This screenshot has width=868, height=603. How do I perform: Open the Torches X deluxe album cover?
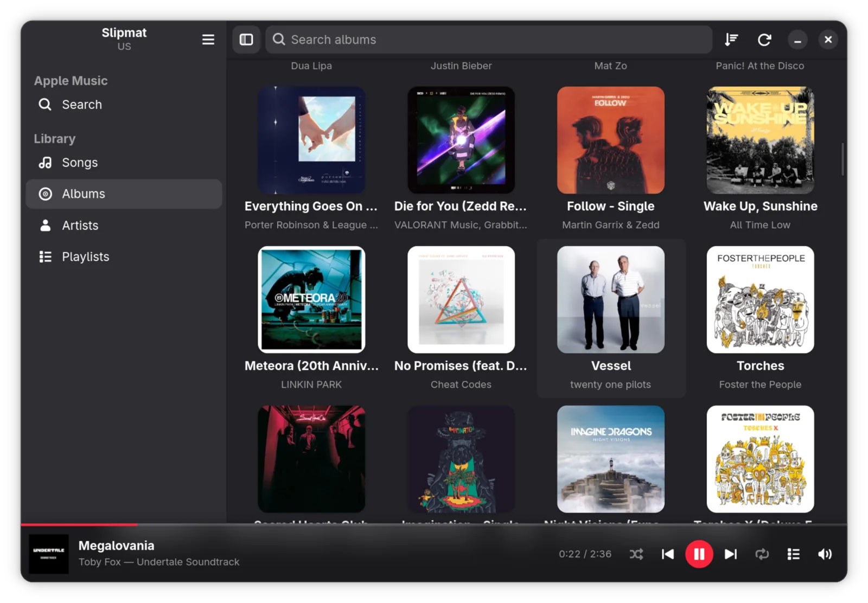[x=761, y=459]
